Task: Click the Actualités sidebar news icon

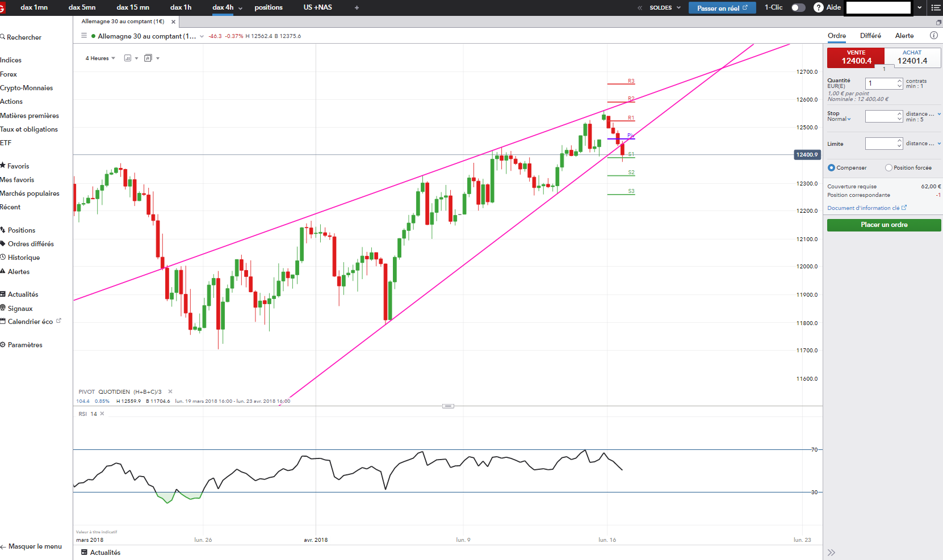Action: [x=3, y=294]
